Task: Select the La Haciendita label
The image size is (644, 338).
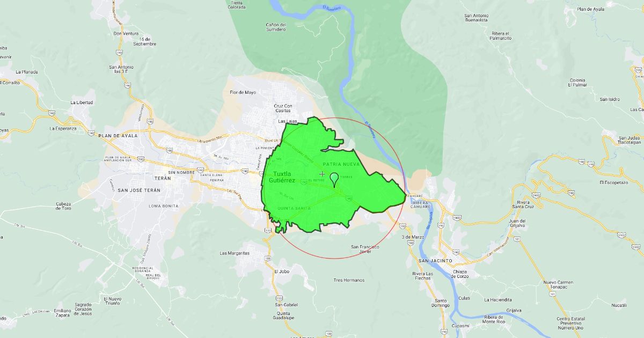Action: point(497,300)
